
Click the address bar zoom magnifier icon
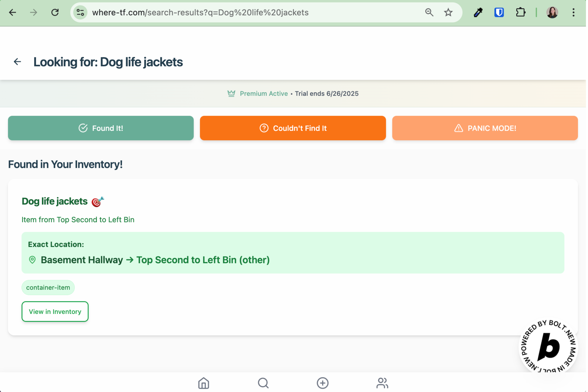coord(429,12)
